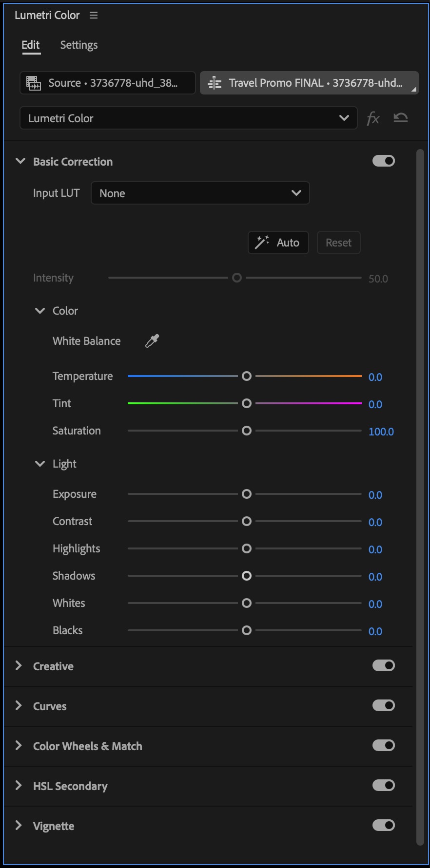This screenshot has height=868, width=430.
Task: Toggle the Creative section switch
Action: (384, 665)
